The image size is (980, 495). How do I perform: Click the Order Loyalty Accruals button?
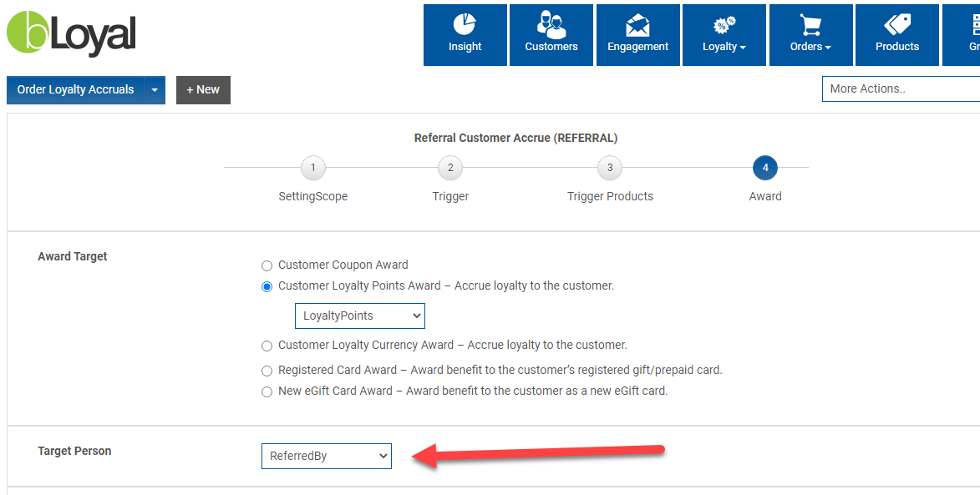75,90
